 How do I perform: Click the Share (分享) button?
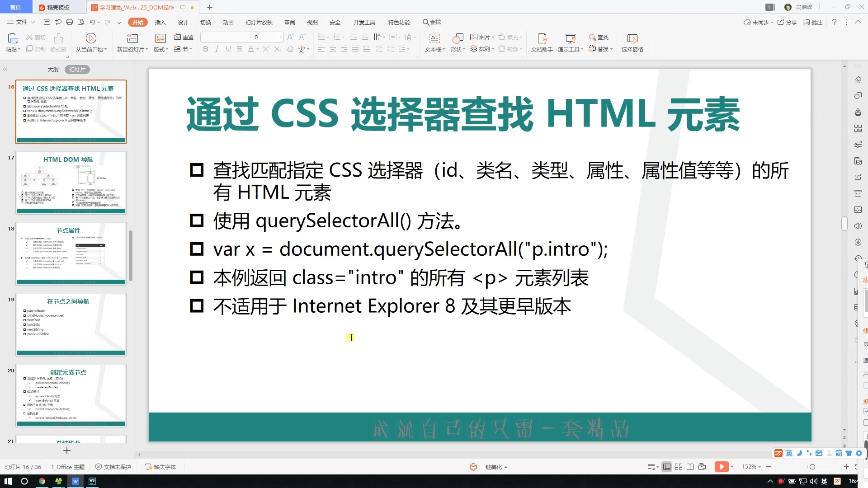pos(787,22)
